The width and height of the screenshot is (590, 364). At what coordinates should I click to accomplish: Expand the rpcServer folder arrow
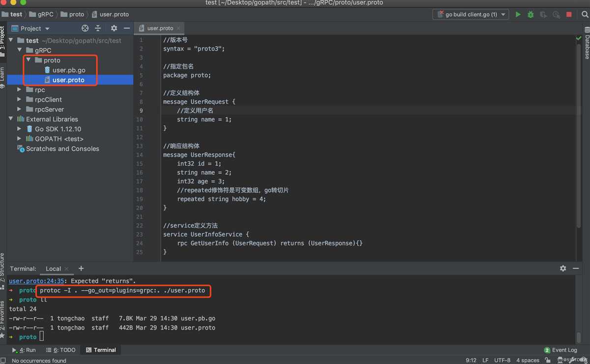(x=20, y=109)
